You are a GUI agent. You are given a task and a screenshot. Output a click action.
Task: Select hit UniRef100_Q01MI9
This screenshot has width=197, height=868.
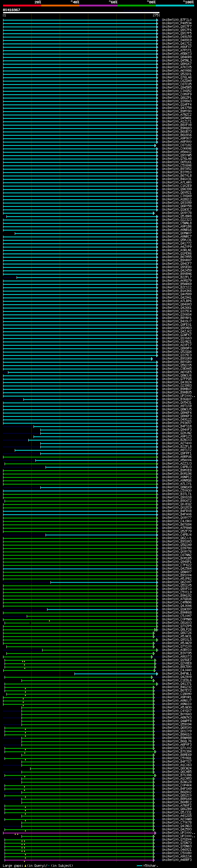pyautogui.click(x=176, y=508)
